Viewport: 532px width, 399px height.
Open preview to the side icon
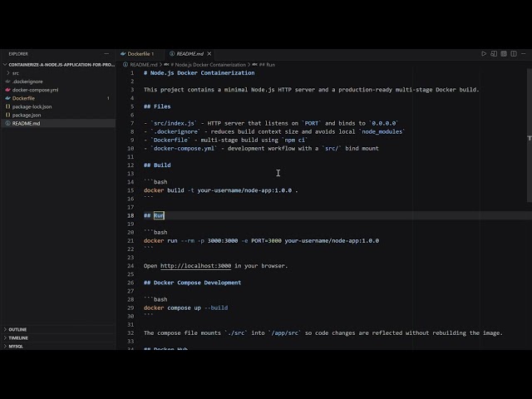click(x=494, y=53)
